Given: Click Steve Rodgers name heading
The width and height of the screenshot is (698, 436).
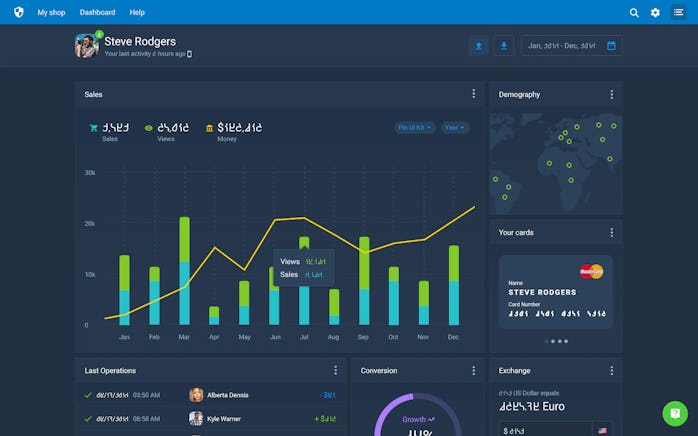Looking at the screenshot, I should 140,41.
